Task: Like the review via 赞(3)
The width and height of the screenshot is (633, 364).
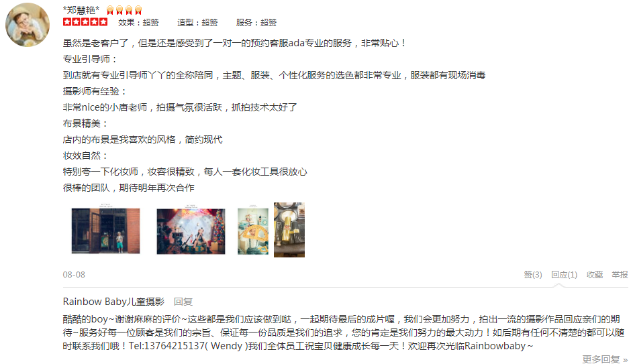Action: [x=533, y=275]
